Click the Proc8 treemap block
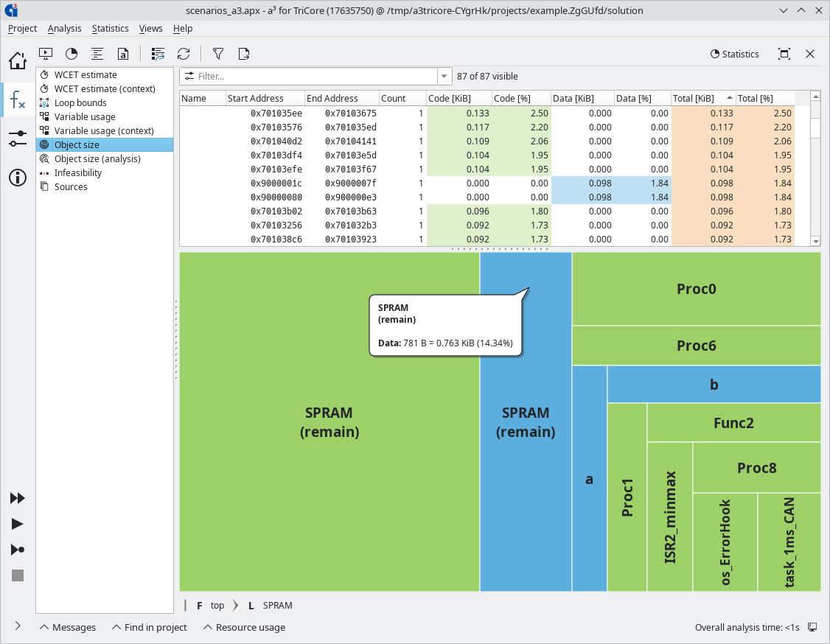This screenshot has width=830, height=644. click(x=756, y=468)
